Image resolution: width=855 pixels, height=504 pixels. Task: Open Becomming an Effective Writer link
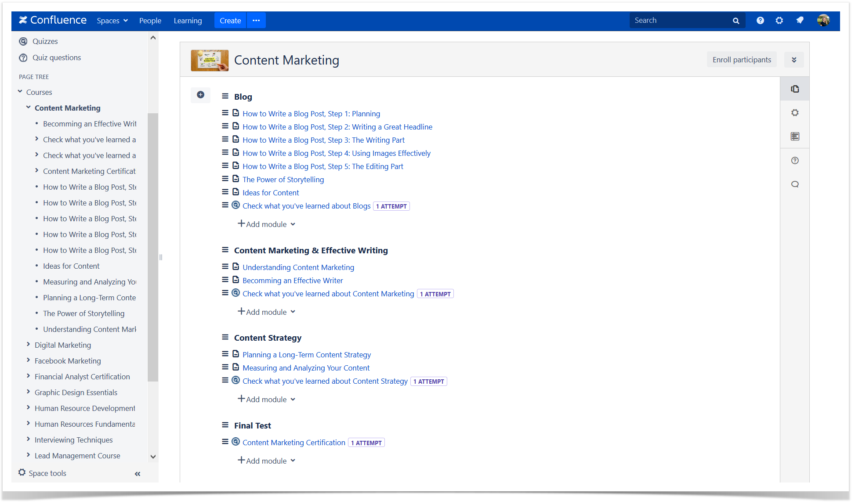[293, 281]
